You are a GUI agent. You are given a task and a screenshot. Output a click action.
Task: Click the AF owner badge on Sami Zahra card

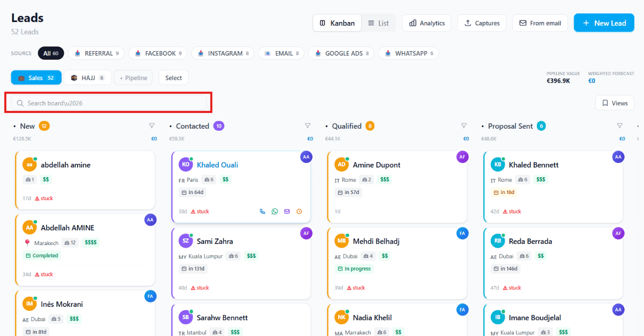[306, 233]
